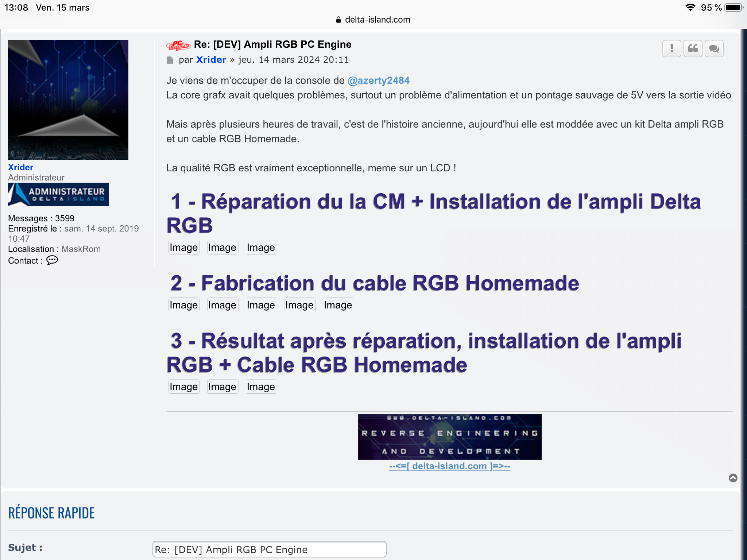Click the delta-island.com signature link
Image resolution: width=747 pixels, height=560 pixels.
pyautogui.click(x=450, y=466)
